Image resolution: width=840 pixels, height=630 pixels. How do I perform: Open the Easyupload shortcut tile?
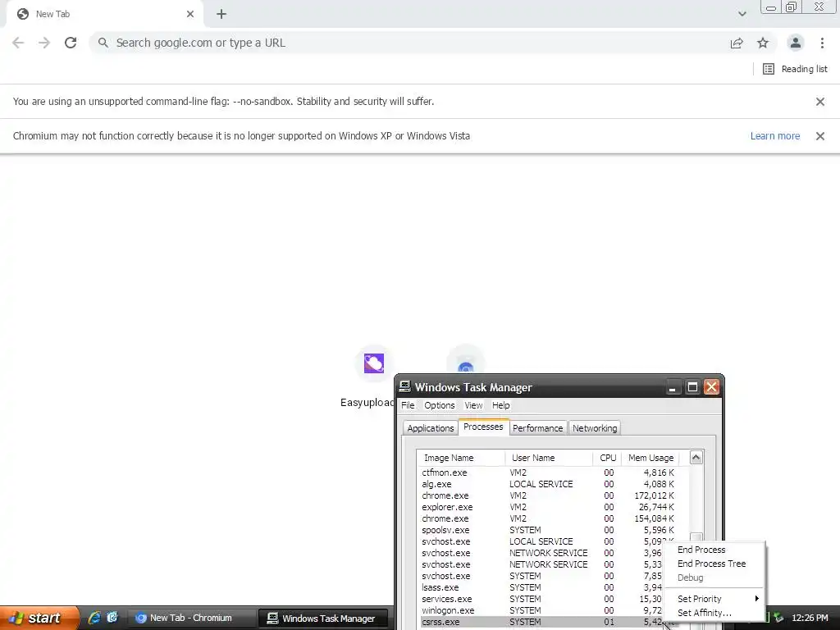(374, 363)
